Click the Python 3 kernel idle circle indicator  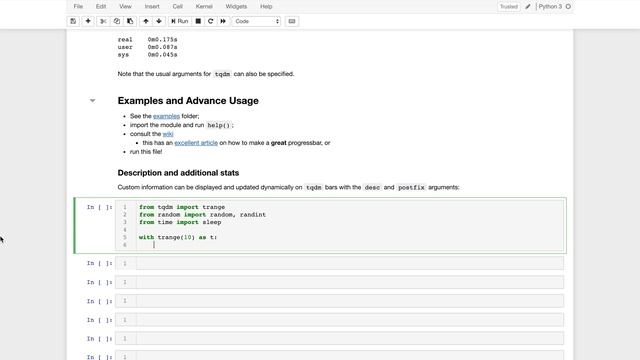tap(568, 7)
